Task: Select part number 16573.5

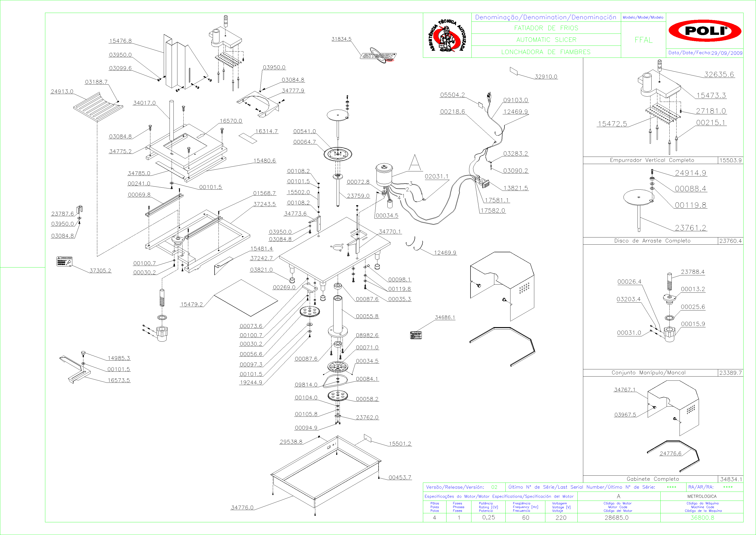Action: (119, 380)
